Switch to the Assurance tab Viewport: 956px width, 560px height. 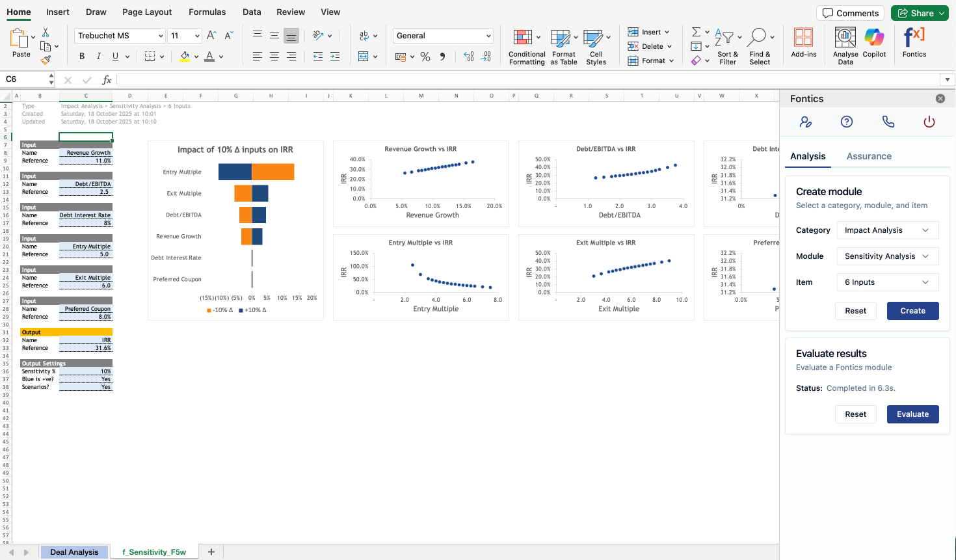pos(868,156)
